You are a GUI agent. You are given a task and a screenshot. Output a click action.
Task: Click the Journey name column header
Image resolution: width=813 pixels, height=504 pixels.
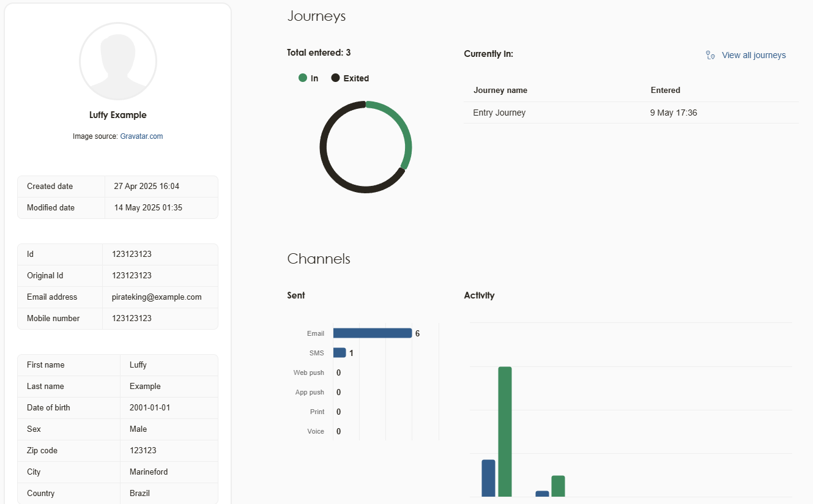pyautogui.click(x=500, y=90)
